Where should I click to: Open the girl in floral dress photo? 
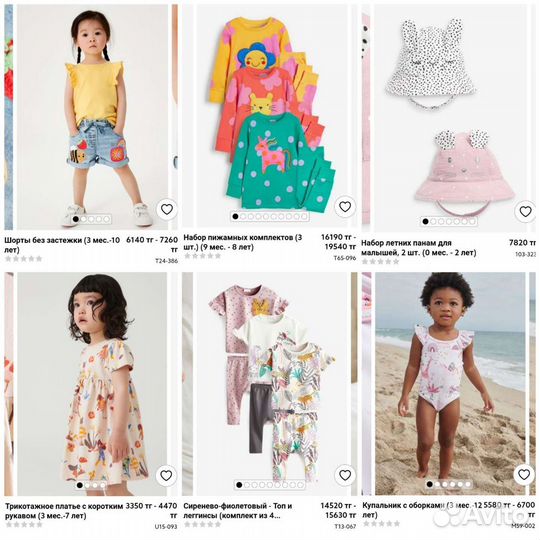tap(92, 384)
